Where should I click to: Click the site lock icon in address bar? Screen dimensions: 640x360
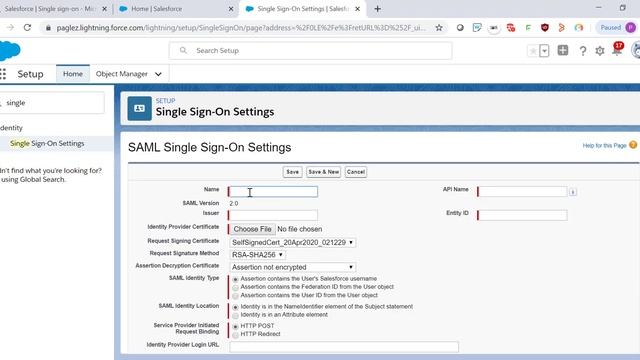[x=48, y=28]
